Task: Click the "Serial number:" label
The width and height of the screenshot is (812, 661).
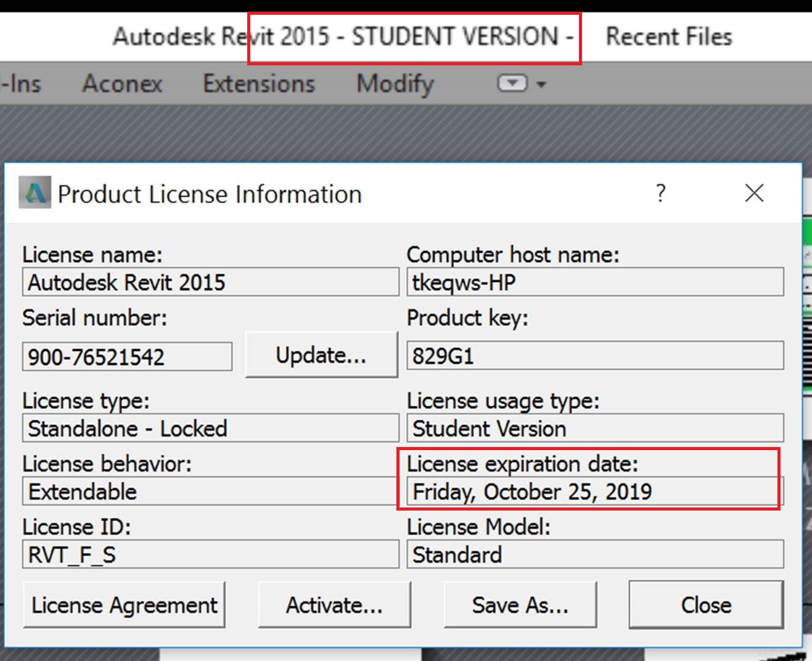Action: coord(94,318)
